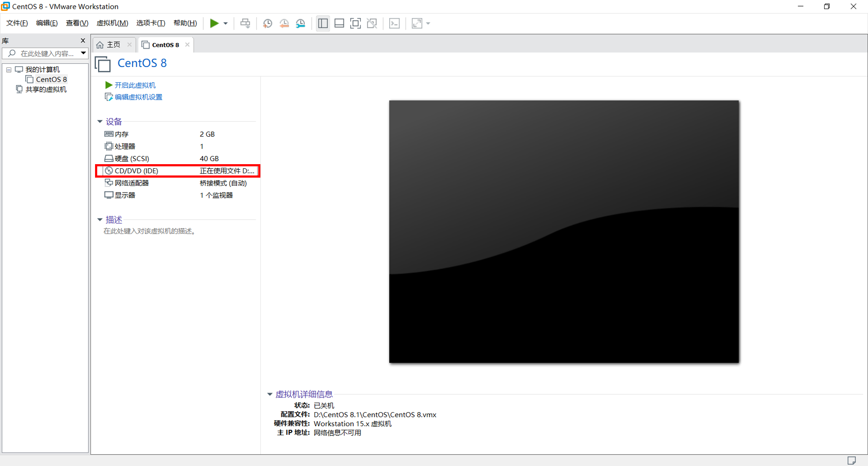Image resolution: width=868 pixels, height=466 pixels.
Task: Open the 文件(F) menu
Action: click(x=17, y=23)
